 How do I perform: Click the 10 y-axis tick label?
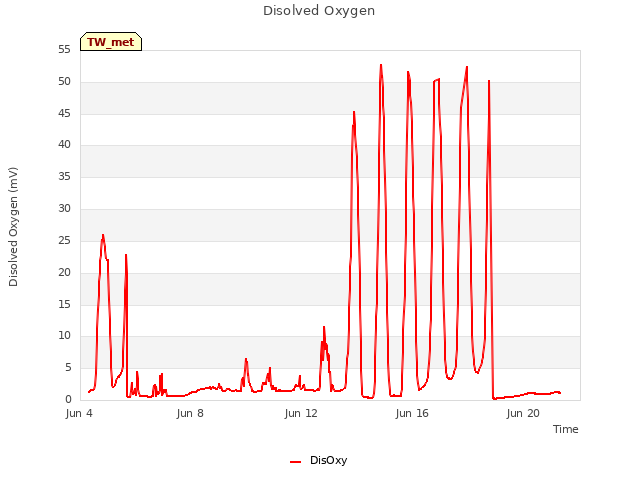point(64,336)
